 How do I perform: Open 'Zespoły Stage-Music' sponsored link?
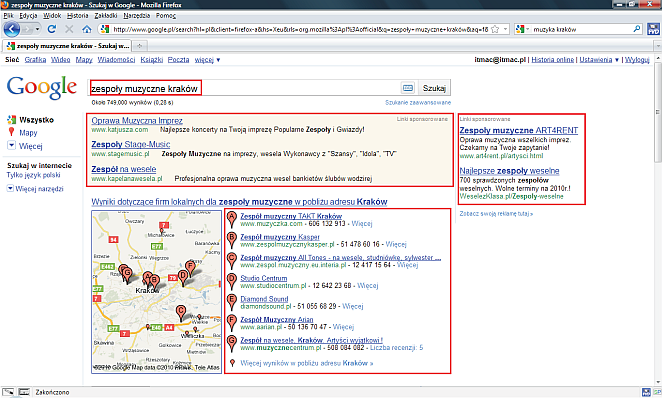[x=131, y=144]
